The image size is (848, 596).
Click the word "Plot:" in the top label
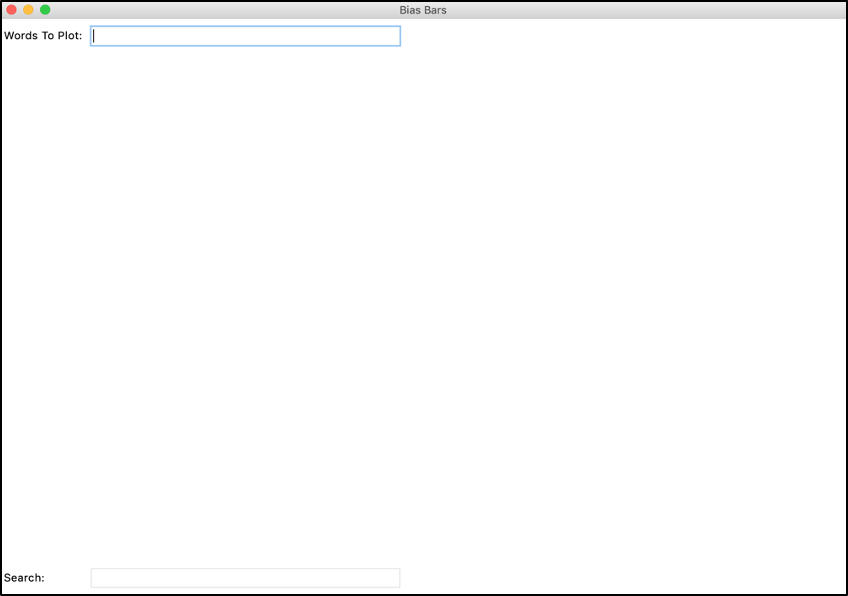pos(69,37)
